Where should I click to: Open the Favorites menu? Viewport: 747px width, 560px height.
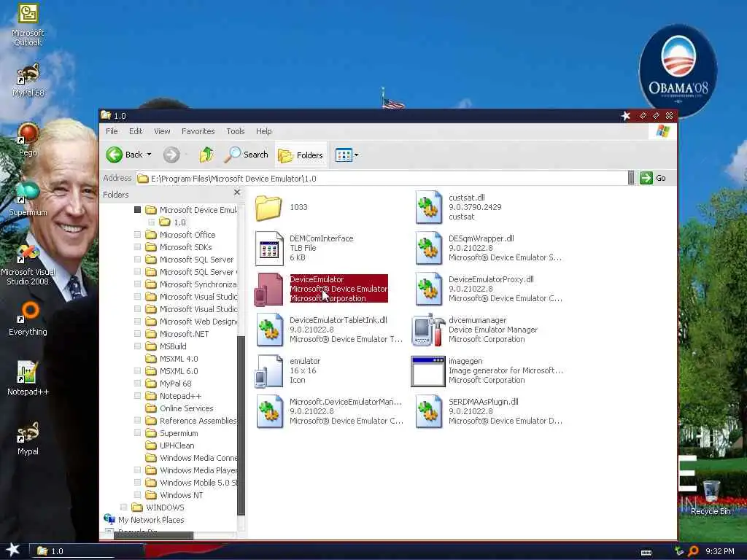point(198,131)
